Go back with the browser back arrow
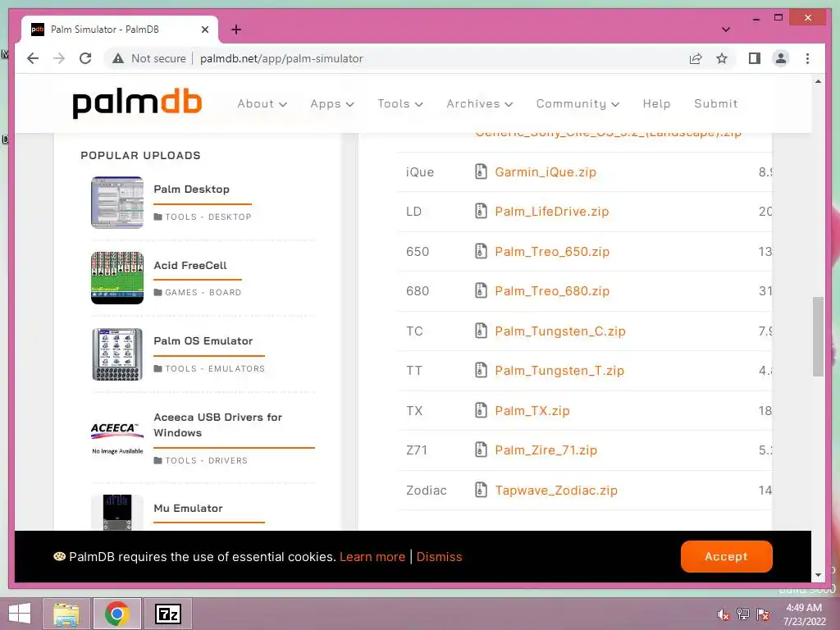The height and width of the screenshot is (630, 840). pyautogui.click(x=33, y=58)
